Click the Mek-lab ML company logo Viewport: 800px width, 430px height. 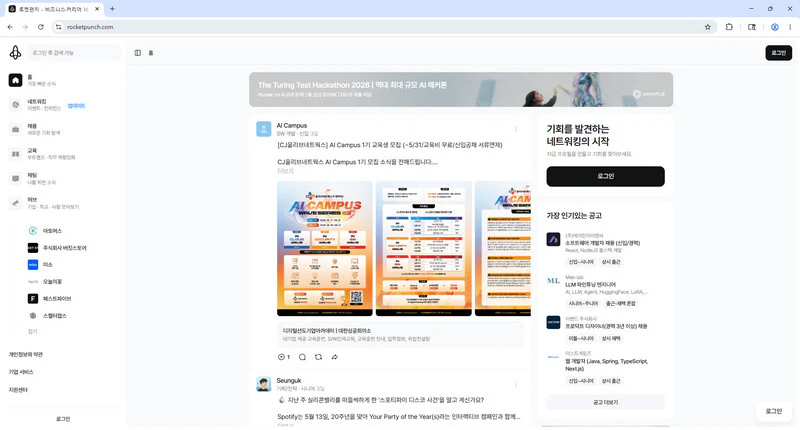[553, 281]
